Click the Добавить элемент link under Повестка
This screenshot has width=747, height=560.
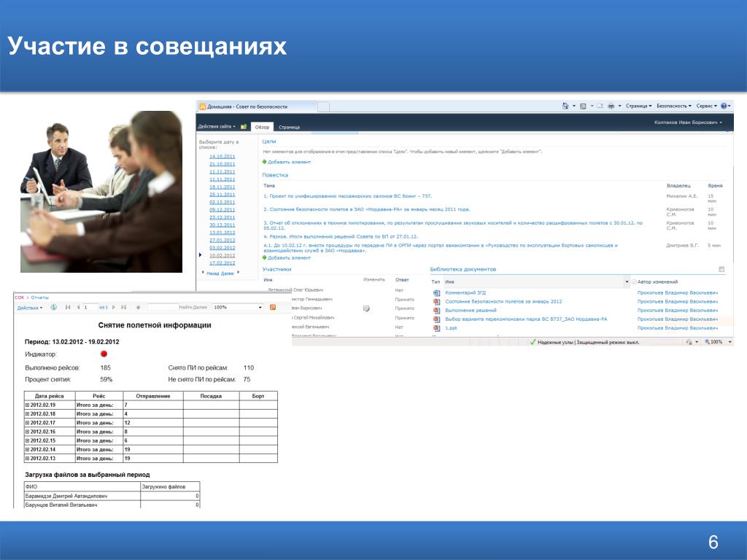coord(289,258)
